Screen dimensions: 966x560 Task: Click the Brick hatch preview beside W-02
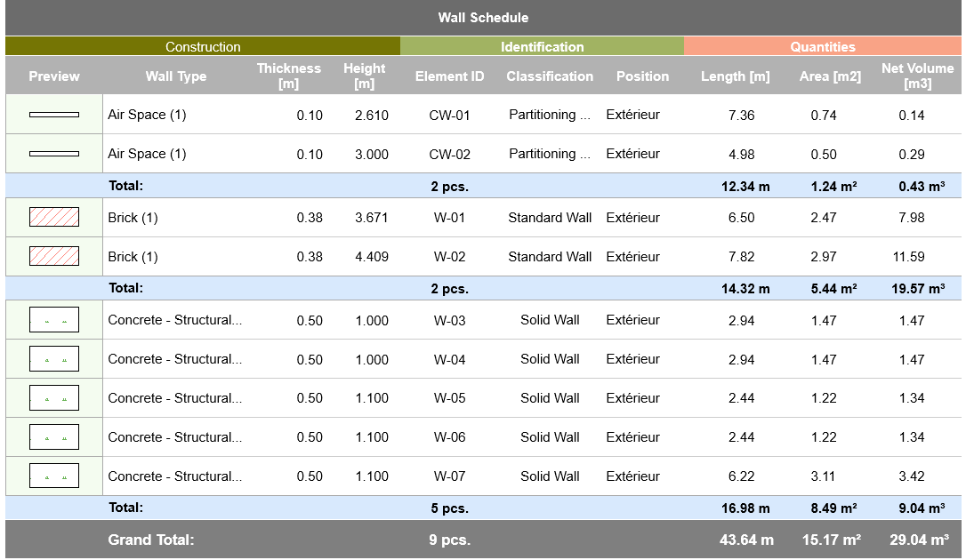pyautogui.click(x=53, y=256)
